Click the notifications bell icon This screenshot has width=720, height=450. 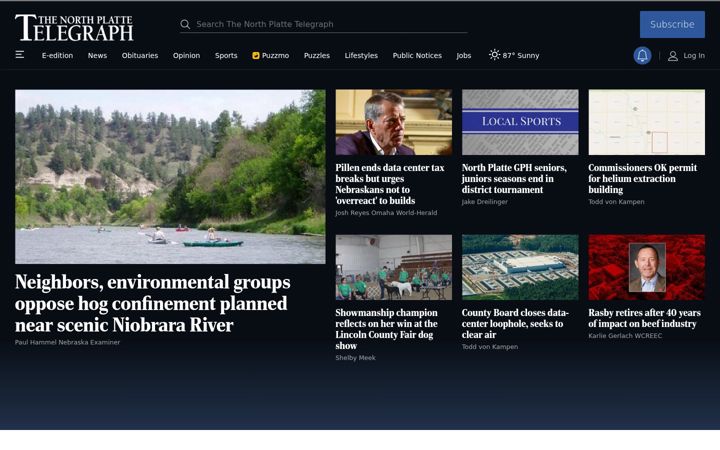642,56
